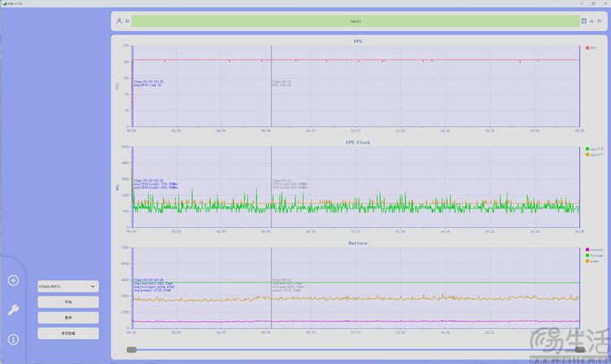Click the last icon on top bar's right
The width and height of the screenshot is (611, 364).
pos(600,20)
